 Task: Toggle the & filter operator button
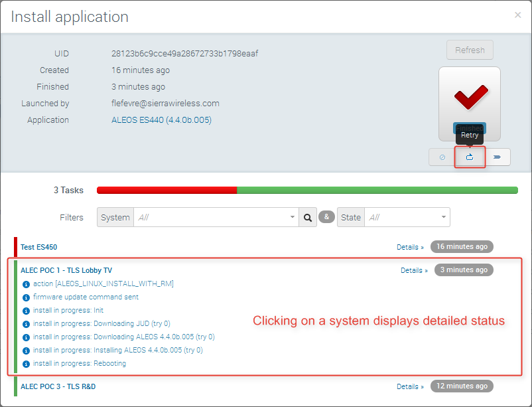(x=326, y=217)
